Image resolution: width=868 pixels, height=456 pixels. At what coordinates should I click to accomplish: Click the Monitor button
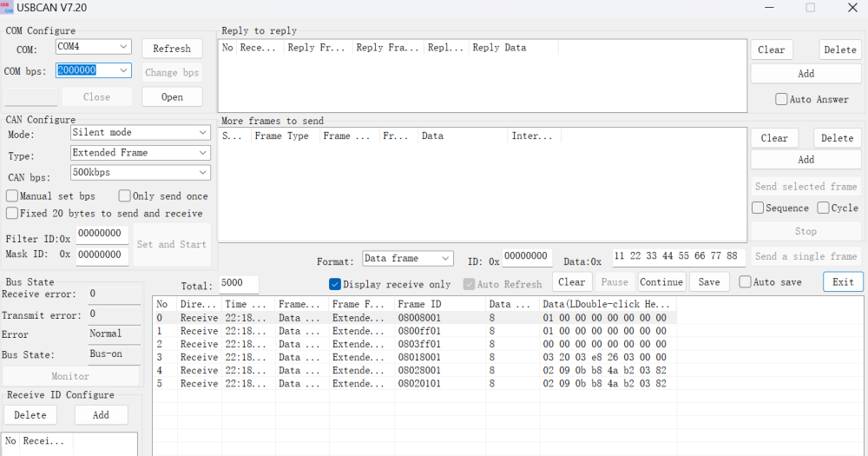tap(70, 376)
